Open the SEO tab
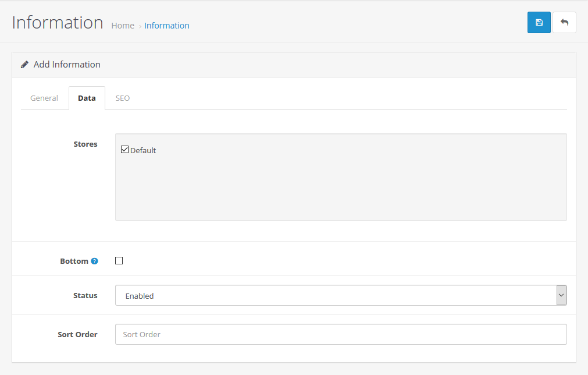The image size is (588, 375). [123, 98]
